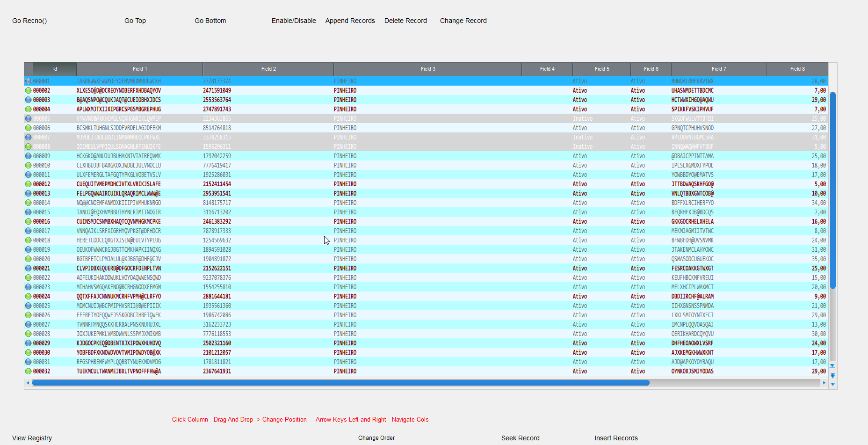Click the blue status icon of record 000013

click(x=28, y=193)
